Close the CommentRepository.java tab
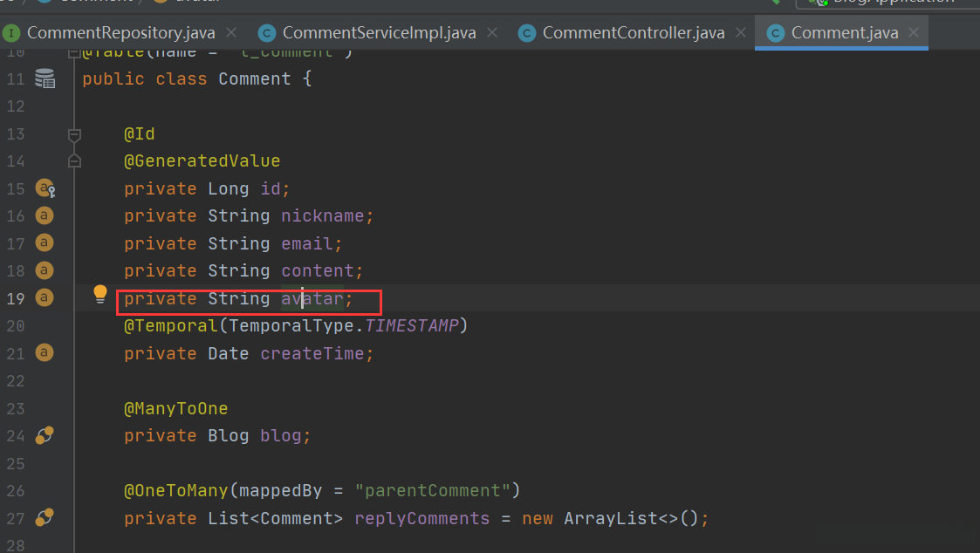 231,32
